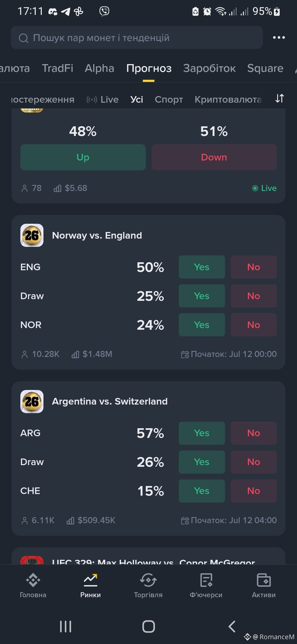The width and height of the screenshot is (297, 644).
Task: Open Активи wallet icon
Action: (x=264, y=580)
